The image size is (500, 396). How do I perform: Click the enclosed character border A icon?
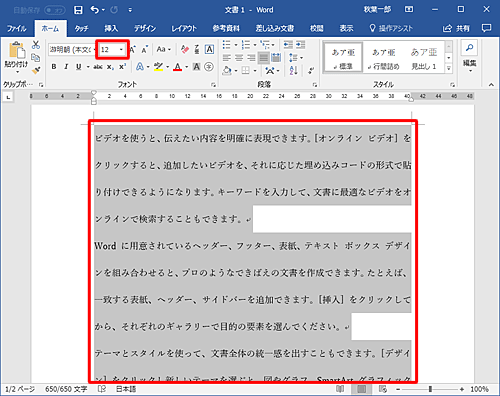(x=209, y=50)
